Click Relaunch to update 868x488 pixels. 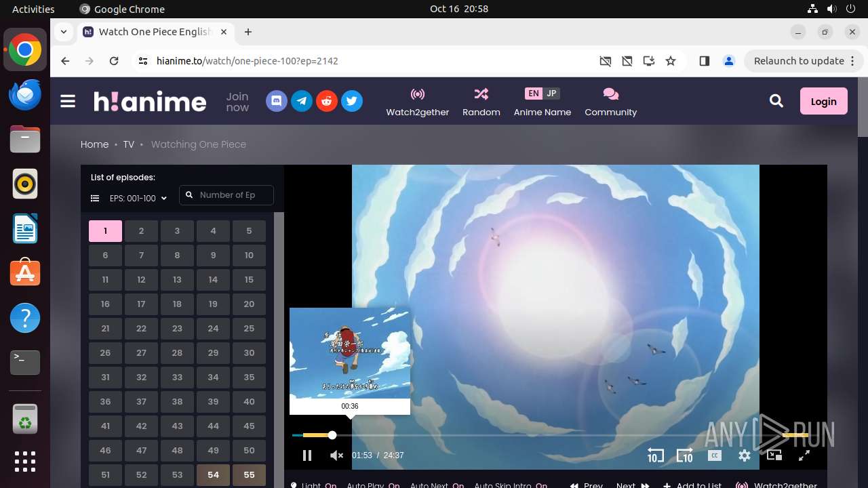(804, 61)
